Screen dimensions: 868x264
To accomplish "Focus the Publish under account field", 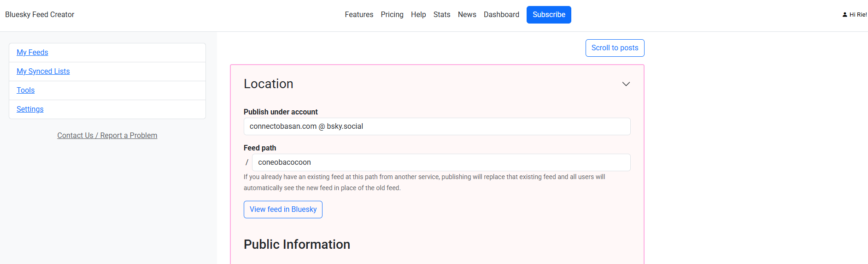I will (437, 126).
